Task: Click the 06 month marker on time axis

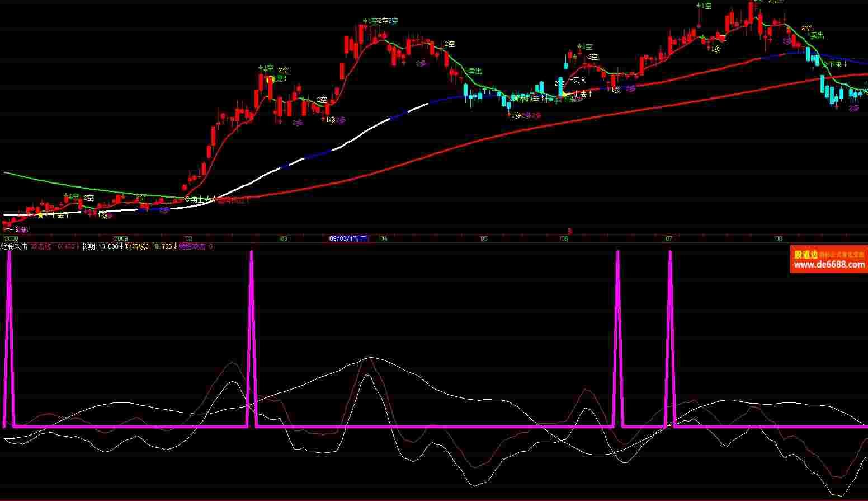Action: (564, 238)
